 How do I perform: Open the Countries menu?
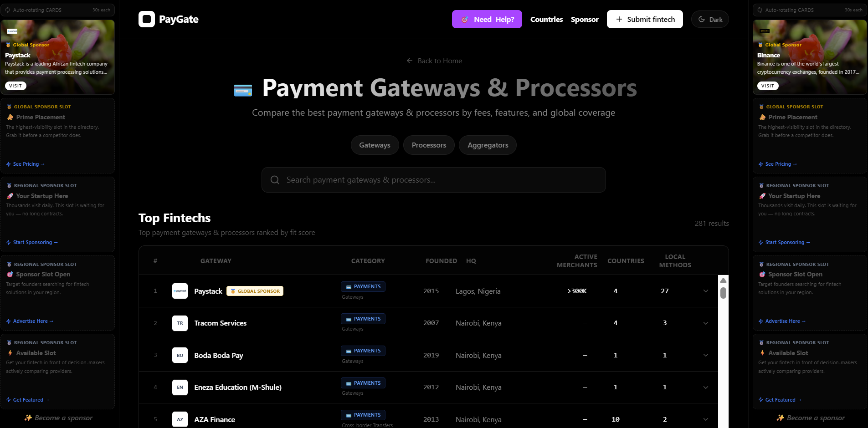546,19
